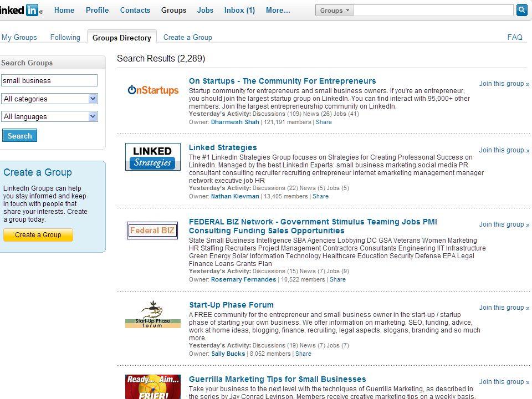Open the Federal BIZ group logo
The height and width of the screenshot is (399, 532).
click(x=152, y=231)
